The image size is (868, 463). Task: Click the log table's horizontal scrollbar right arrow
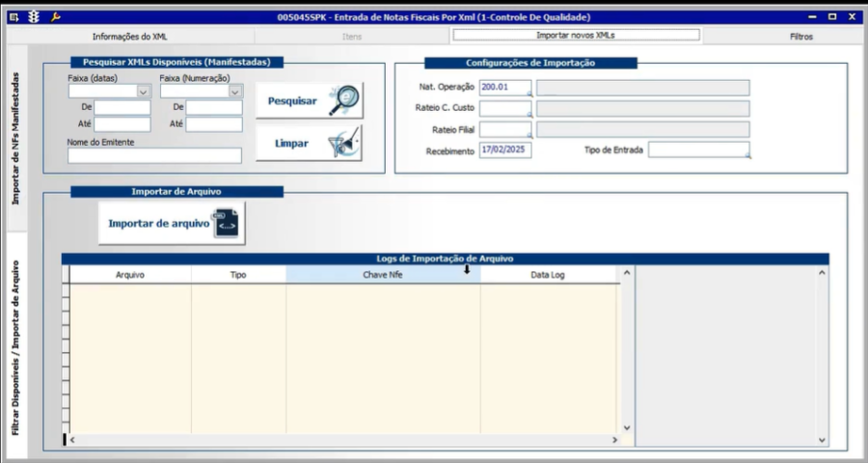[x=614, y=440]
